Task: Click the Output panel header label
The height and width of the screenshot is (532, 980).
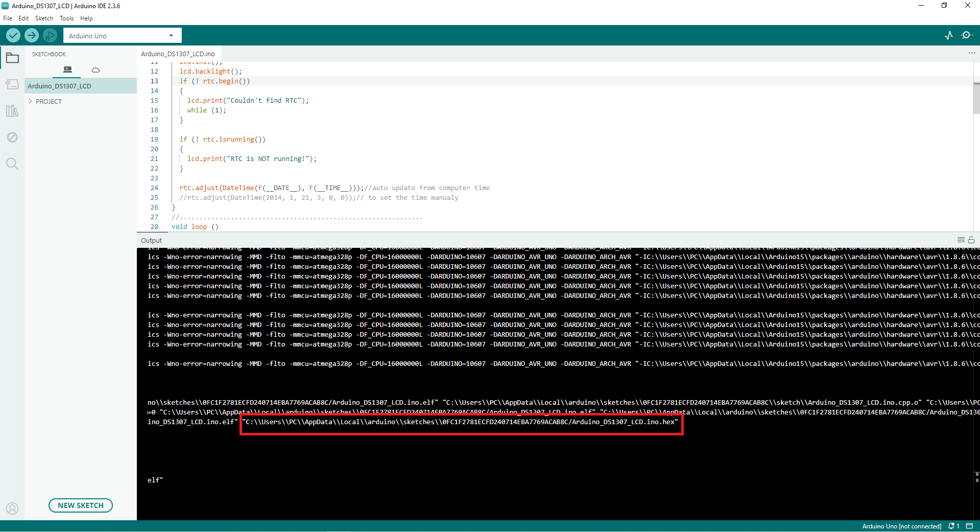Action: [151, 240]
